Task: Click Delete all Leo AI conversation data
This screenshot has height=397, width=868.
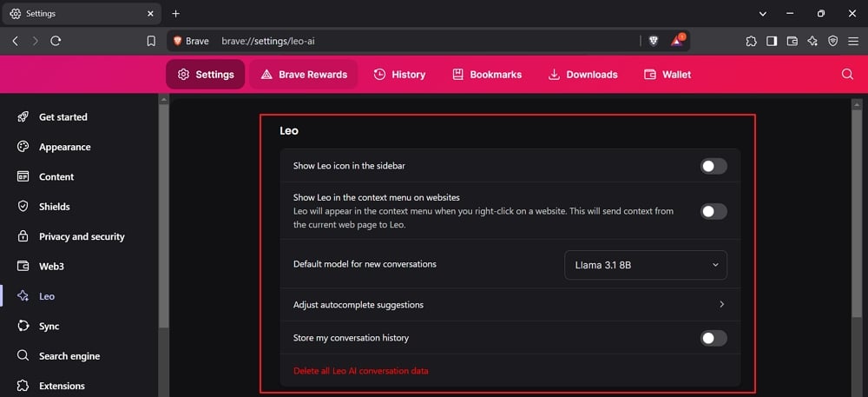Action: (x=360, y=371)
